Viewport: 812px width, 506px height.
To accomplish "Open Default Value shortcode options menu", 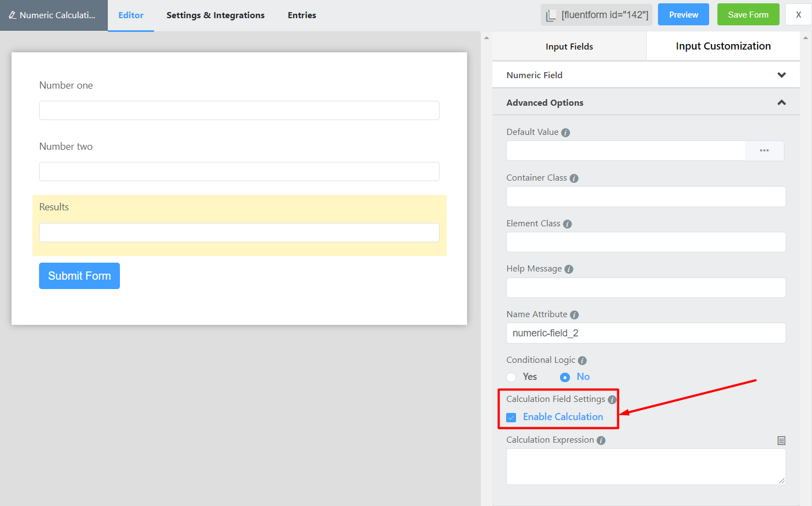I will [x=764, y=151].
